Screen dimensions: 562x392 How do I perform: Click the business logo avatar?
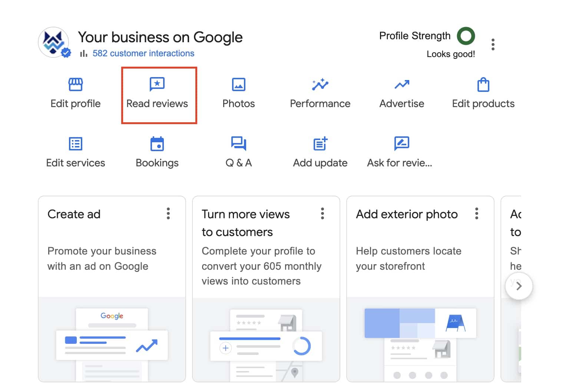click(54, 42)
